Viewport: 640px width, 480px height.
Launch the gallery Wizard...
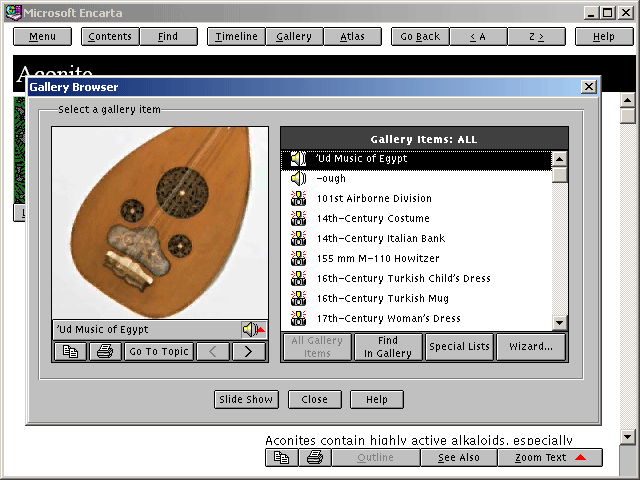click(531, 347)
